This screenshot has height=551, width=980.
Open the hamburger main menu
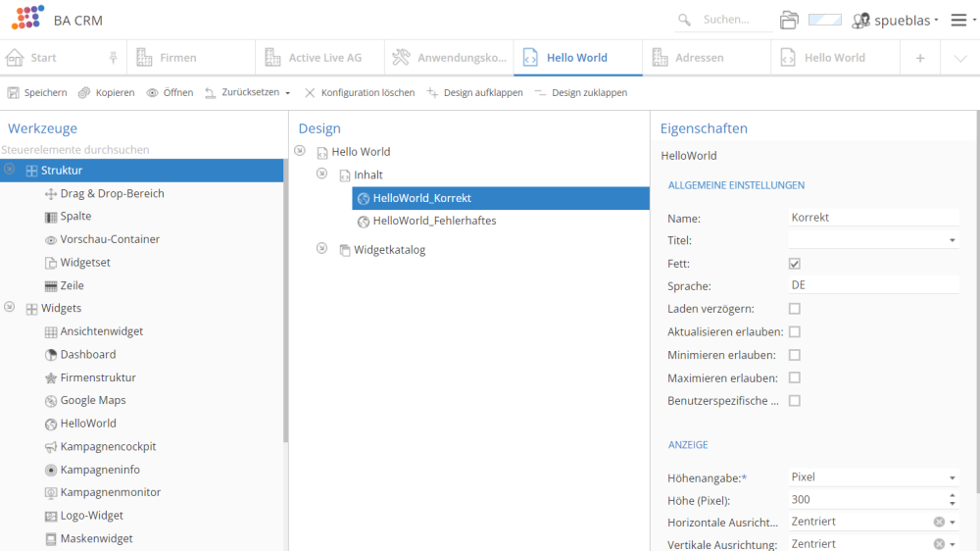(958, 20)
